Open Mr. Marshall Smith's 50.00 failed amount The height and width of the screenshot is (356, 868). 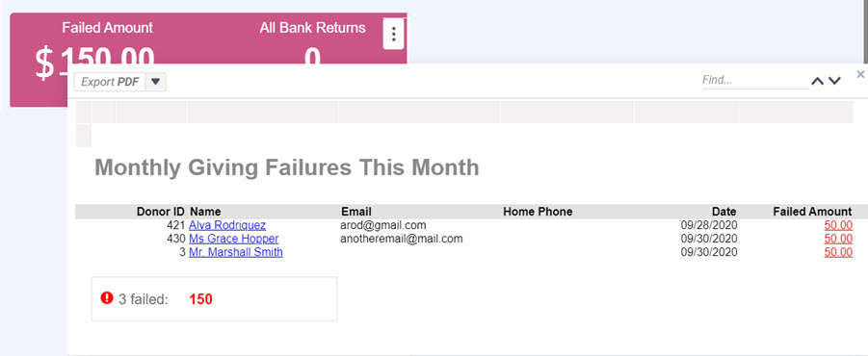tap(838, 252)
